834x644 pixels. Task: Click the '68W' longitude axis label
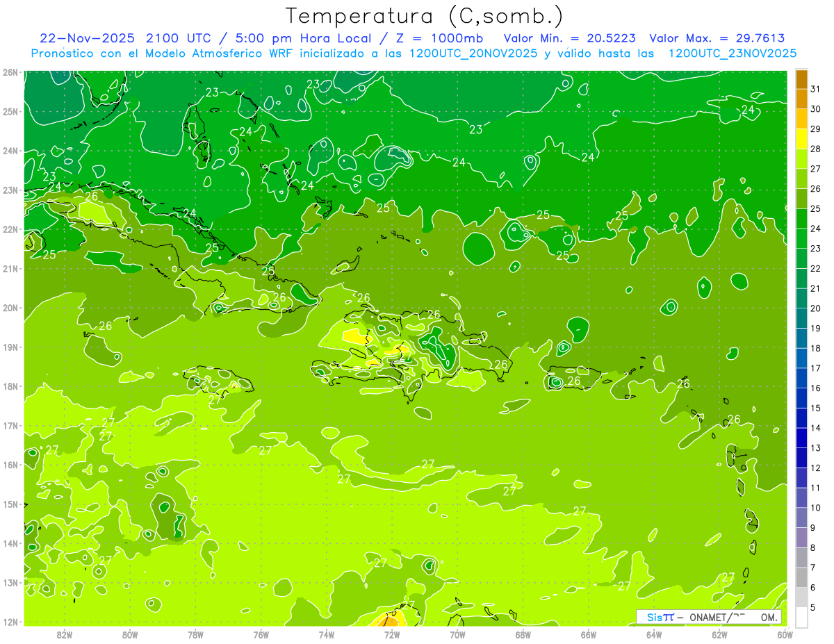(523, 634)
